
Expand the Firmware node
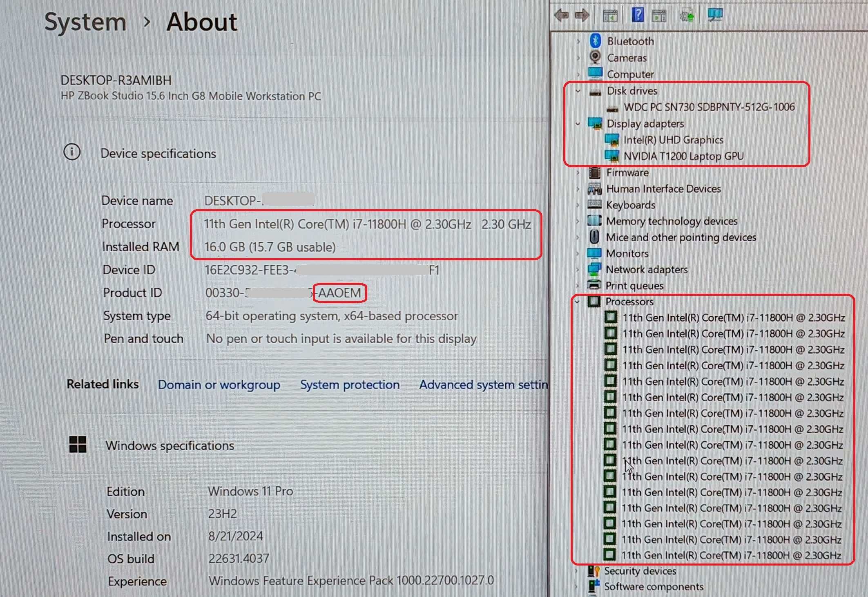point(578,173)
